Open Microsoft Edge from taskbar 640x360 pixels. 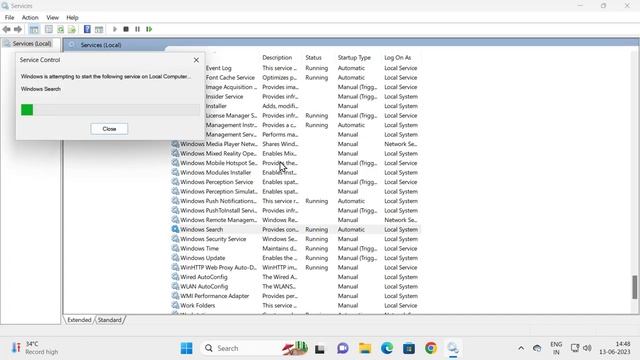[x=387, y=348]
